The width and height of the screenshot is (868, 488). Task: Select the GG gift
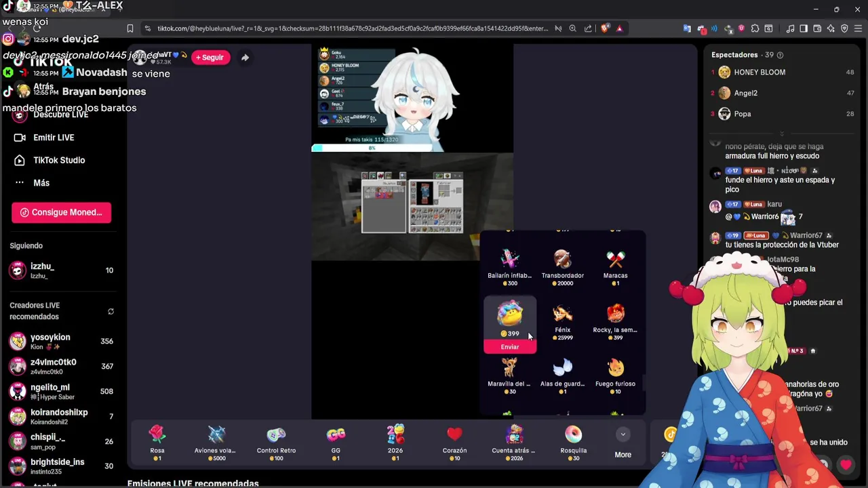[x=336, y=443]
